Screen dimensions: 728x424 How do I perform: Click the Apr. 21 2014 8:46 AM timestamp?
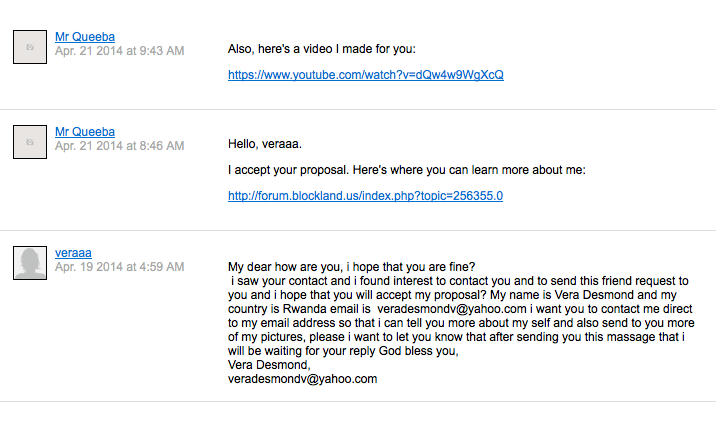tap(119, 146)
